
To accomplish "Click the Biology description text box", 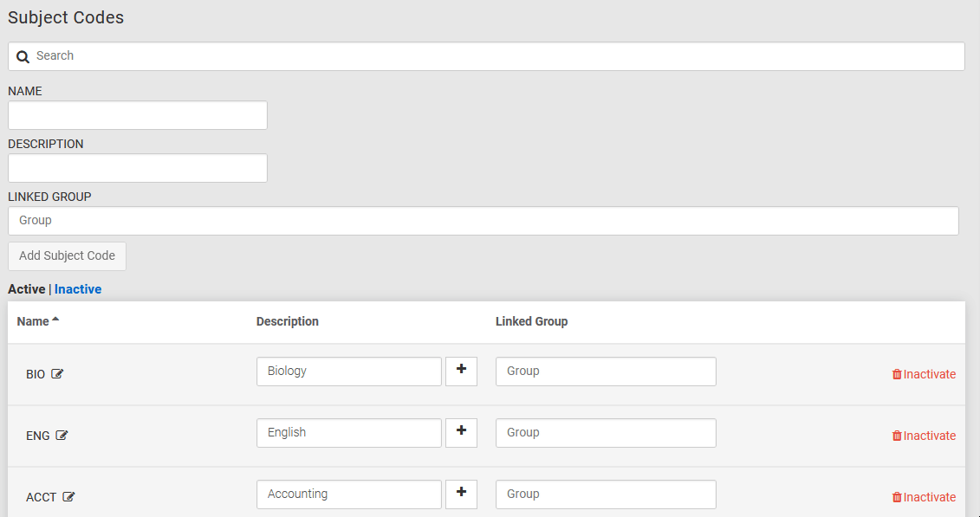I will (348, 372).
